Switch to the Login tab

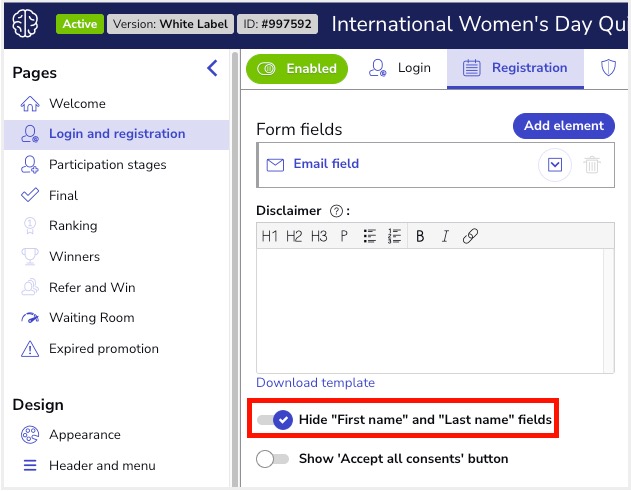point(399,68)
